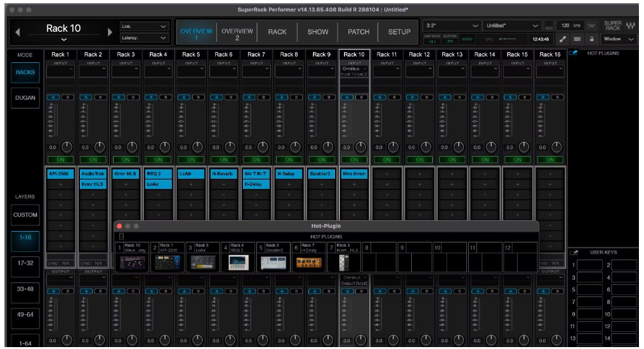
Task: Open the API-2500 plugin in Rack 1
Action: click(60, 174)
